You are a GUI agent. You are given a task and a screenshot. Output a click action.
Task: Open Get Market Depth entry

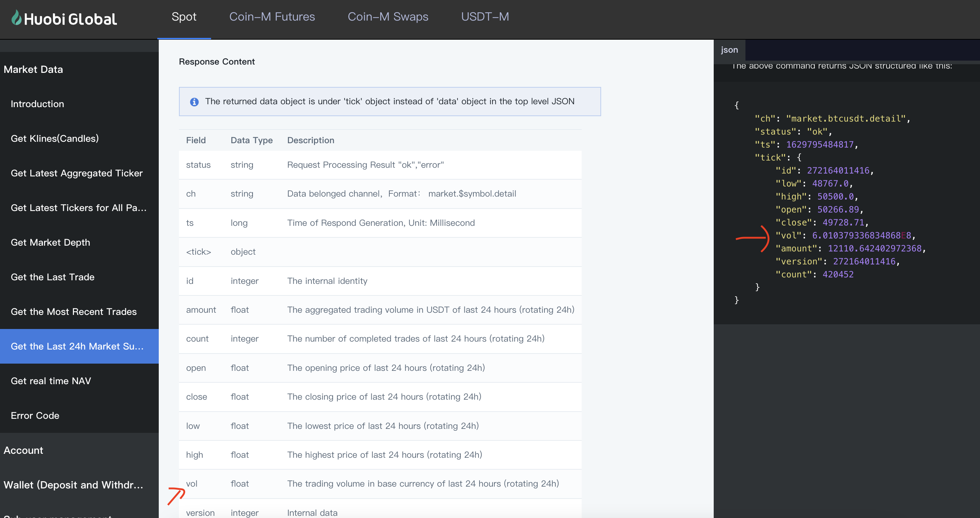pos(50,242)
